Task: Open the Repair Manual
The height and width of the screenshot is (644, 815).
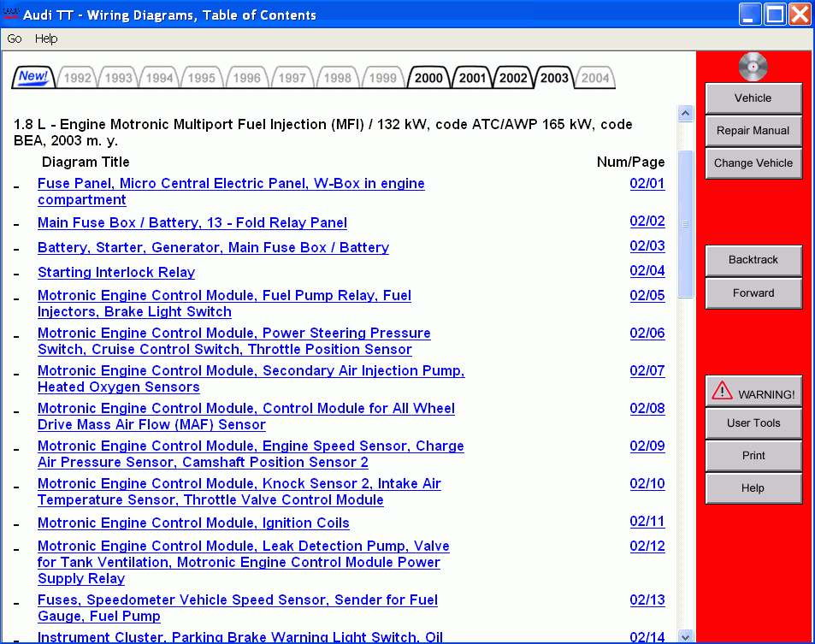Action: tap(753, 131)
